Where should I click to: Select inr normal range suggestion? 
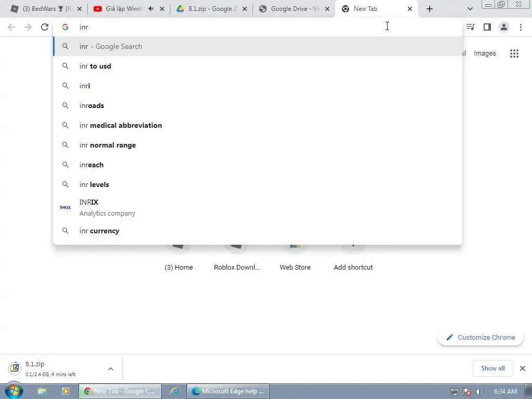[x=258, y=145]
